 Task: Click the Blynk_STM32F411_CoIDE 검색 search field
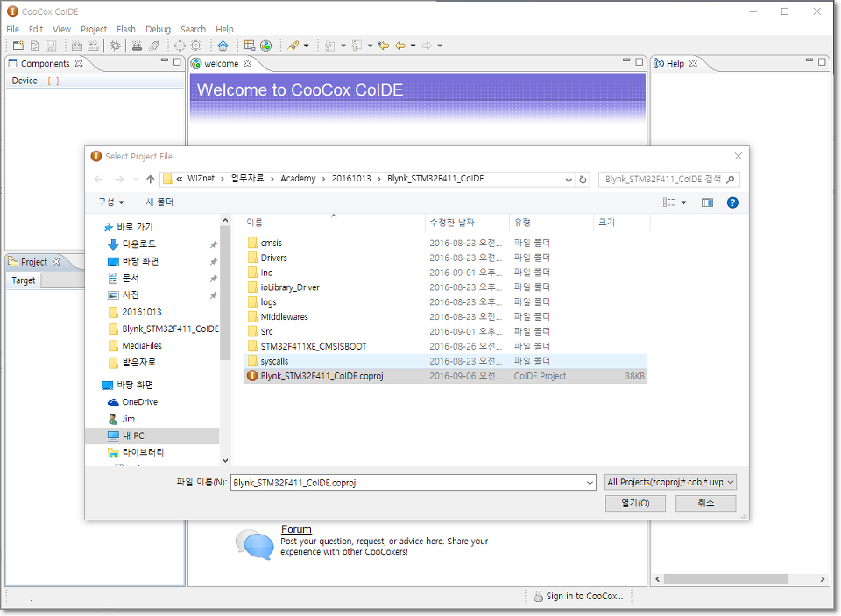tap(669, 180)
